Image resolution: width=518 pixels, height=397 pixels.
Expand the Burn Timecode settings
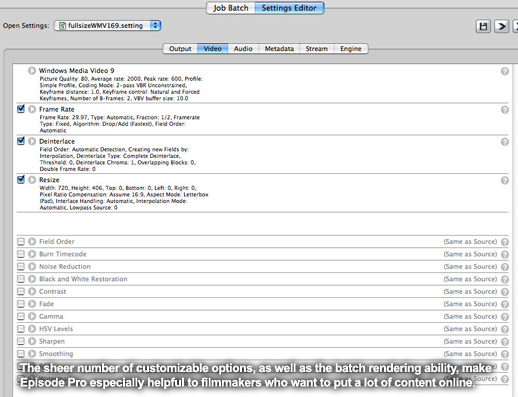pyautogui.click(x=32, y=254)
